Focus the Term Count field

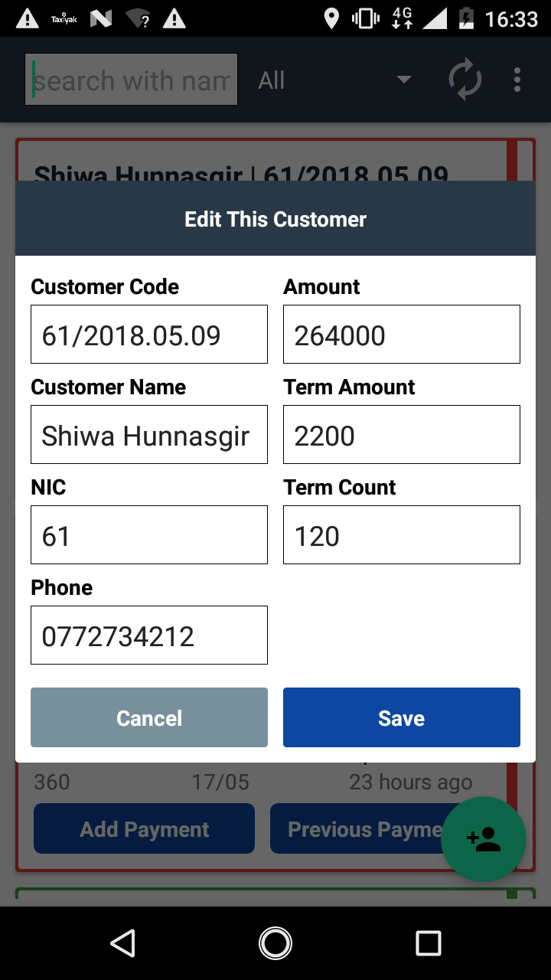(401, 535)
